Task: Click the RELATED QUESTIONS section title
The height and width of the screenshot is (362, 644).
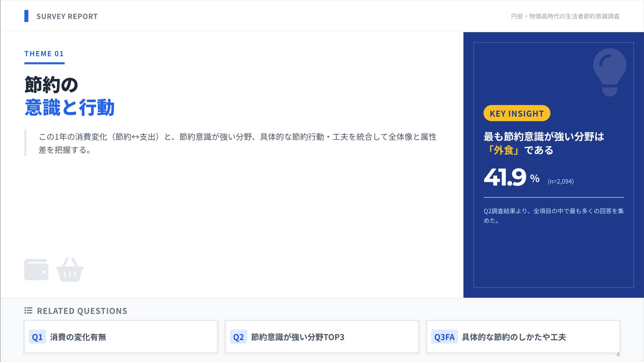Action: tap(82, 311)
